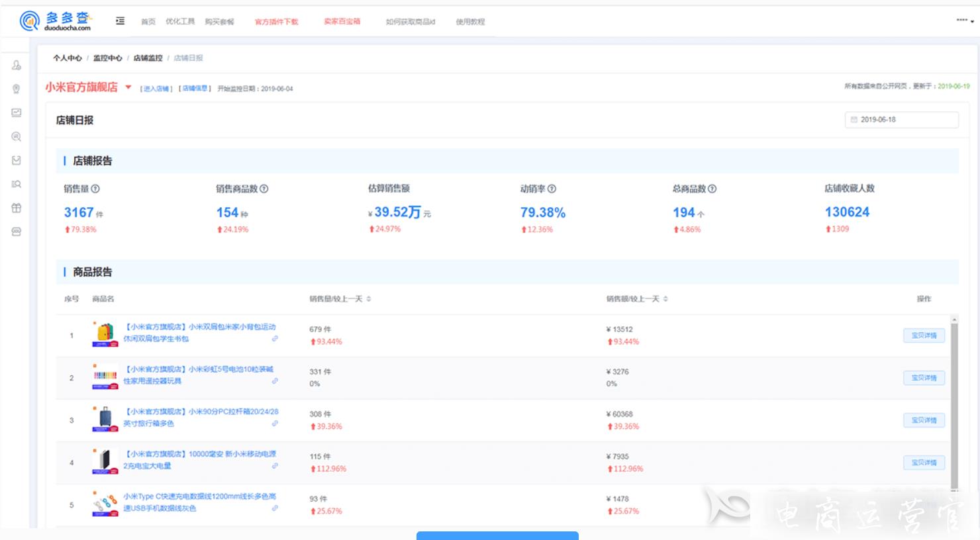Open the 小米Type C数据线 product title link
Image resolution: width=980 pixels, height=540 pixels.
(200, 502)
